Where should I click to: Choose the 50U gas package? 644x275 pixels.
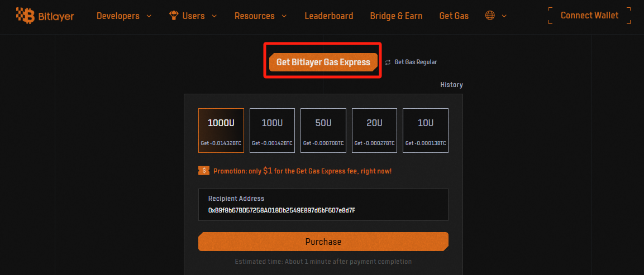(323, 131)
